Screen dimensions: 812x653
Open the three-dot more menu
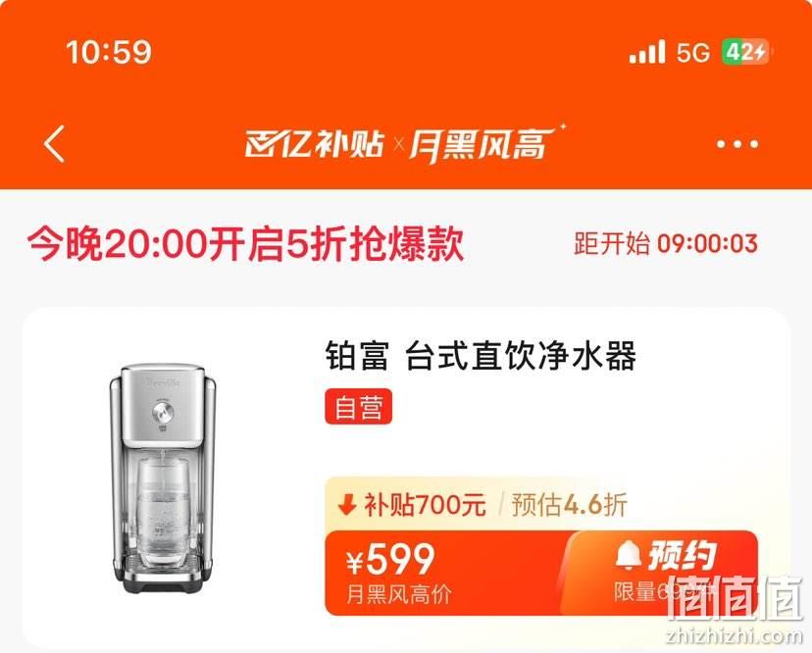coord(737,144)
